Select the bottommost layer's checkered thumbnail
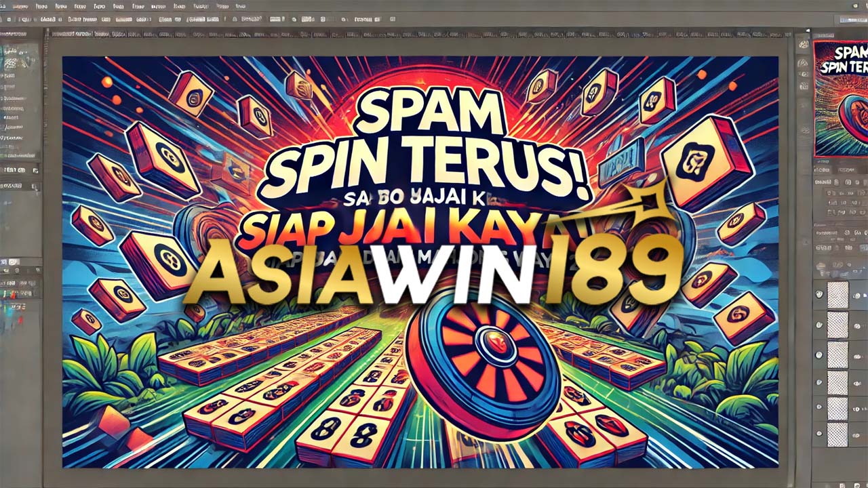This screenshot has height=488, width=868. (838, 434)
